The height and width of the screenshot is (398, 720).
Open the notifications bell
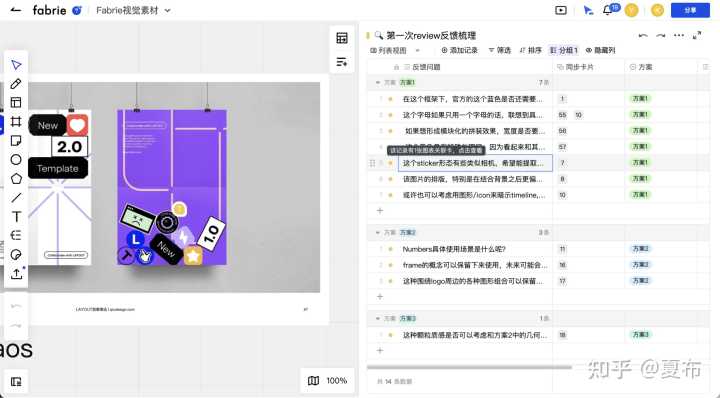click(608, 10)
